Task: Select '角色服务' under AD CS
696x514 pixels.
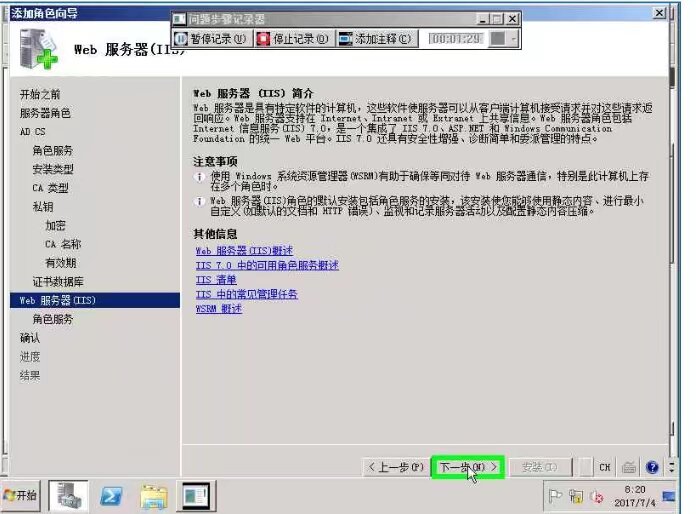Action: pos(52,150)
